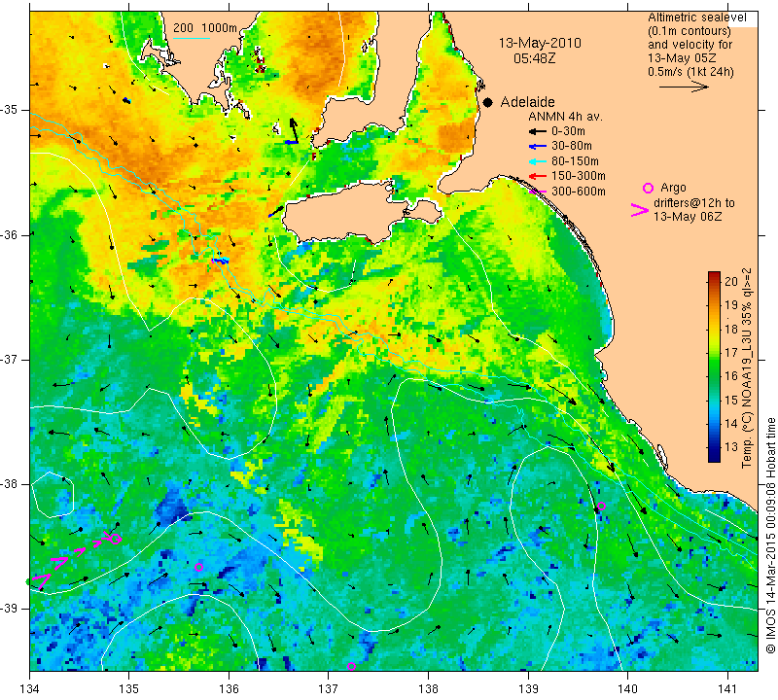Click the magenta drifter V symbol in legend
Image resolution: width=778 pixels, height=700 pixels.
coord(640,210)
